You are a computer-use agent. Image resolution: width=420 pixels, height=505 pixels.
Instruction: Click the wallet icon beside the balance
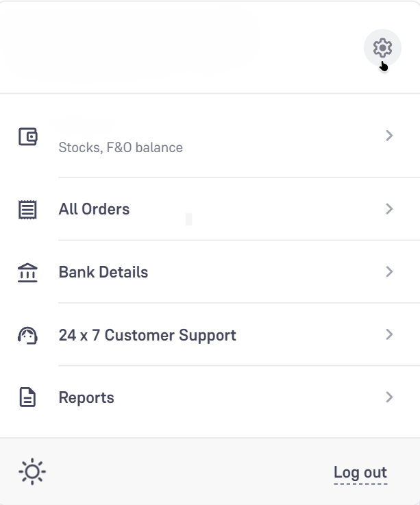[x=27, y=136]
